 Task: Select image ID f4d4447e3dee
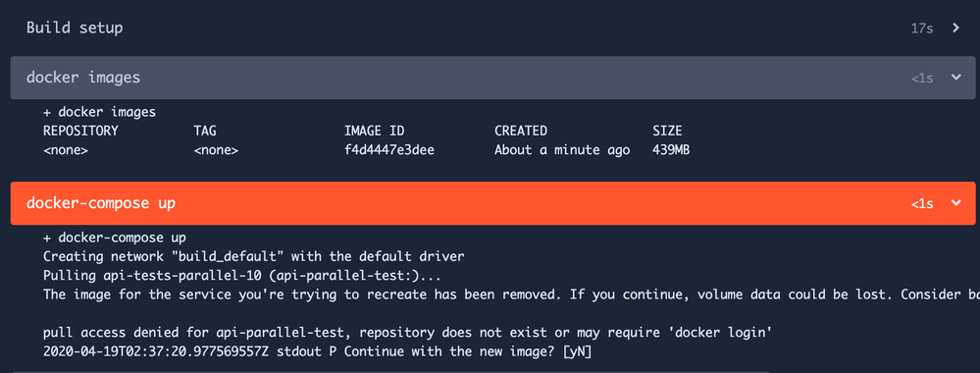388,150
